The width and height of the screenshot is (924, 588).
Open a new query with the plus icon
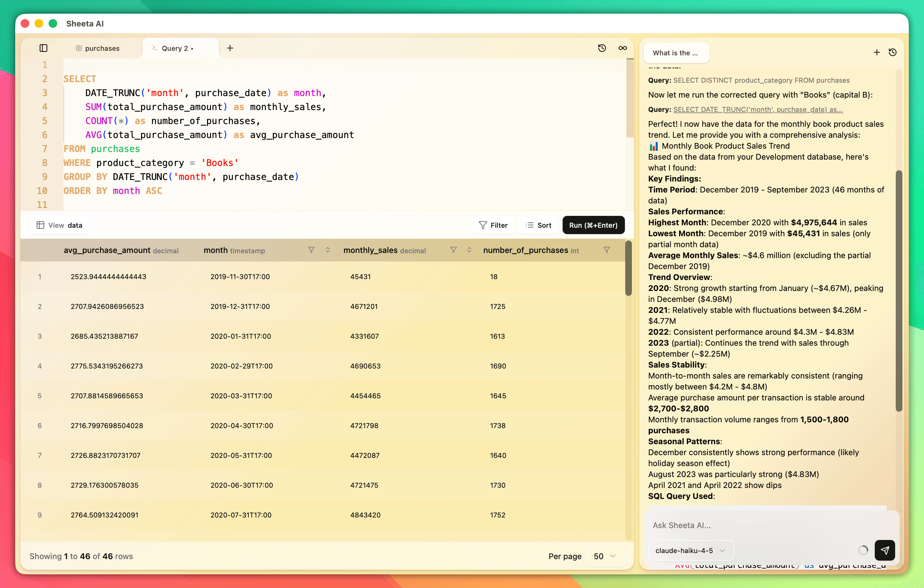pos(229,48)
